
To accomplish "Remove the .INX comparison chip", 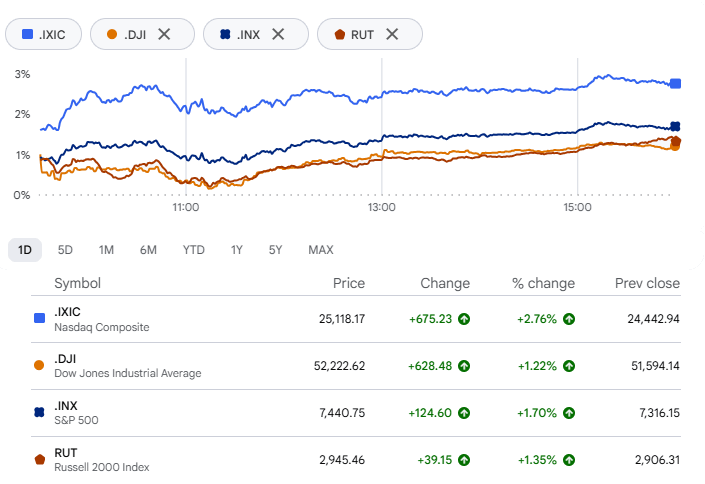I will 278,34.
